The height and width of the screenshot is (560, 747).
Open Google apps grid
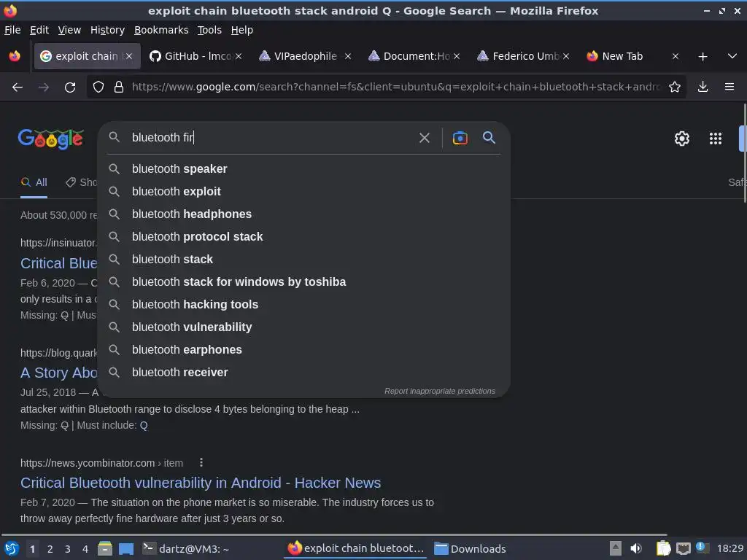coord(715,139)
